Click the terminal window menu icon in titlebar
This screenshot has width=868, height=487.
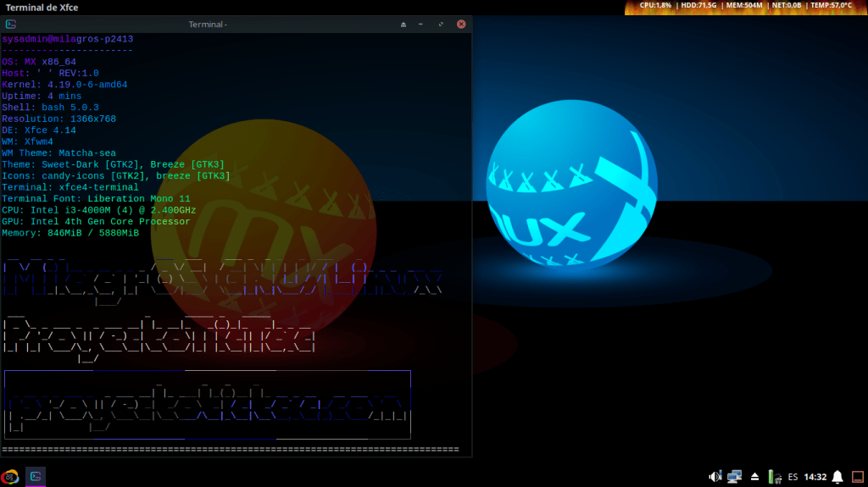click(x=11, y=25)
